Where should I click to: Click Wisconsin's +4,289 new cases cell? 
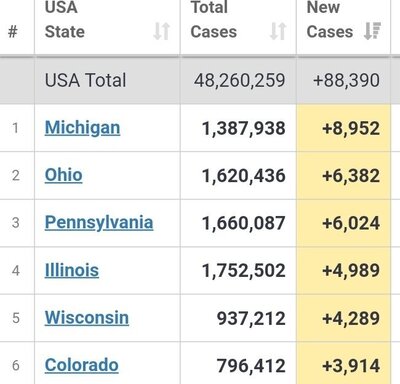click(343, 318)
